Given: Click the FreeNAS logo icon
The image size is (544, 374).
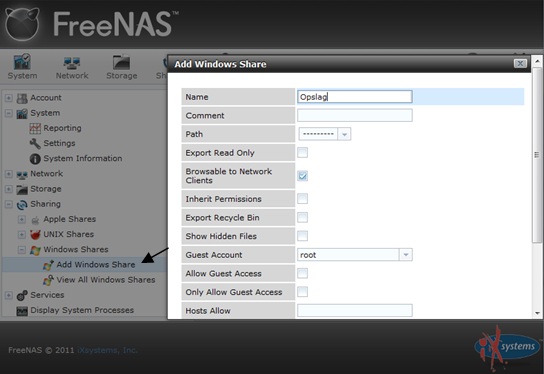Looking at the screenshot, I should coord(22,24).
